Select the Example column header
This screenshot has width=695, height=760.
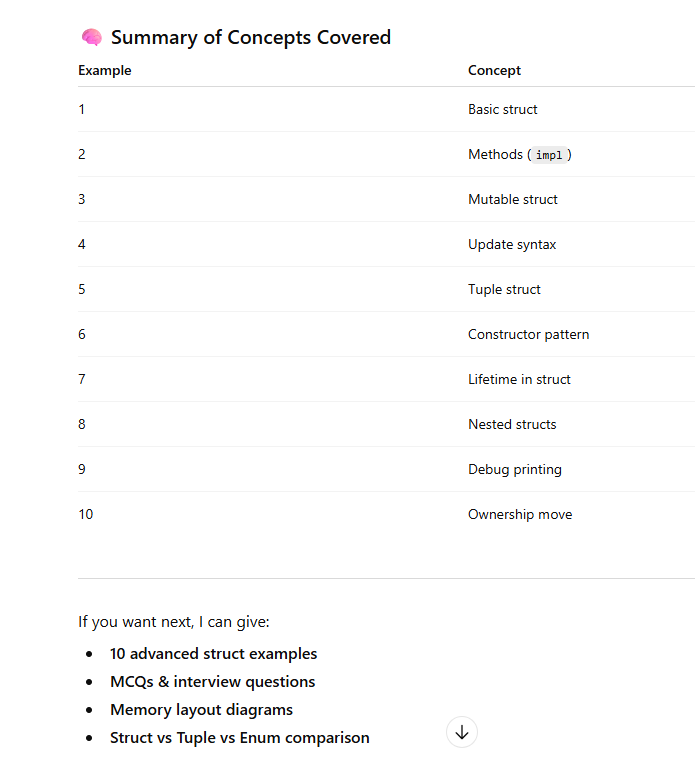(105, 71)
